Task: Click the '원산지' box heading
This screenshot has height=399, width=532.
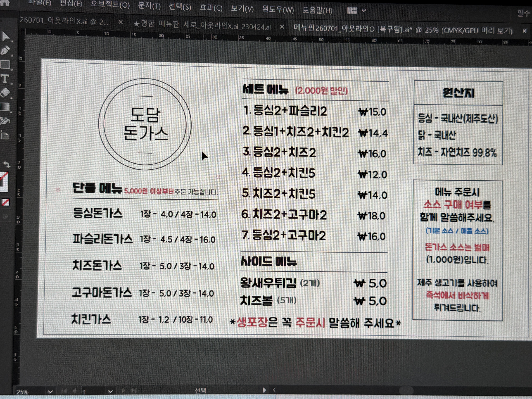Action: [458, 93]
